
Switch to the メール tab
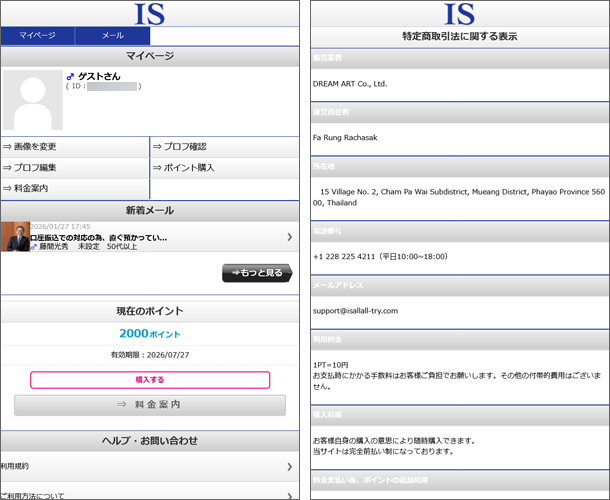click(112, 35)
